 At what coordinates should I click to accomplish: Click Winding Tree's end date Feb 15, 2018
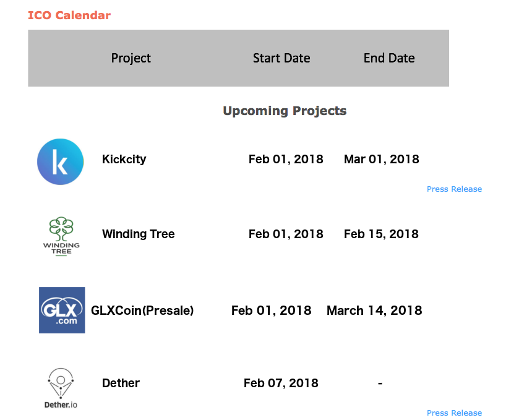coord(381,234)
